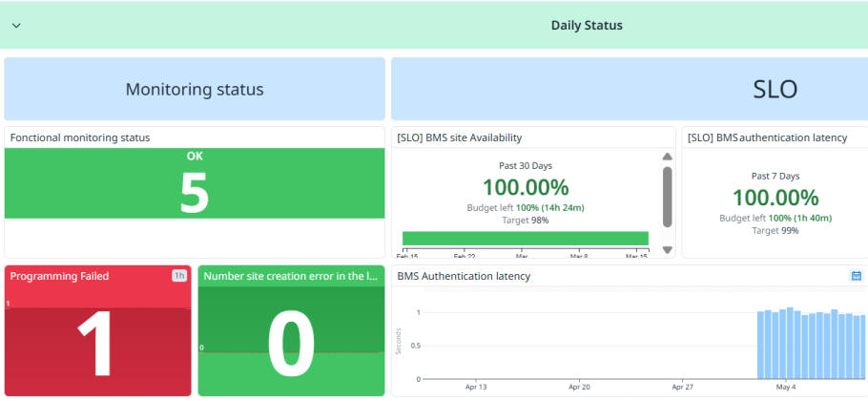The width and height of the screenshot is (868, 401).
Task: Click the Fonctional monitoring status title
Action: tap(80, 137)
